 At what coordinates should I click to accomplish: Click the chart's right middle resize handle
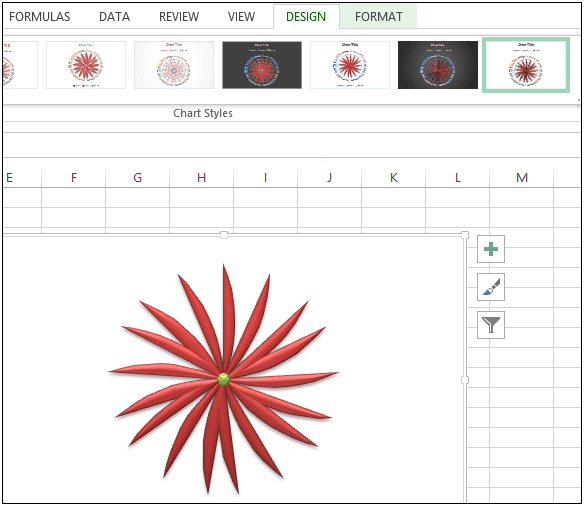coord(465,380)
